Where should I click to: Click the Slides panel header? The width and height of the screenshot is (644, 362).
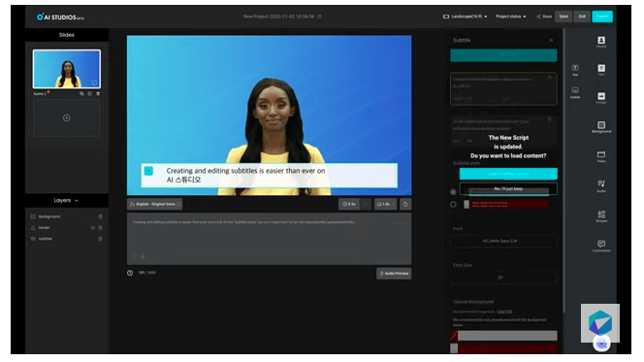67,35
